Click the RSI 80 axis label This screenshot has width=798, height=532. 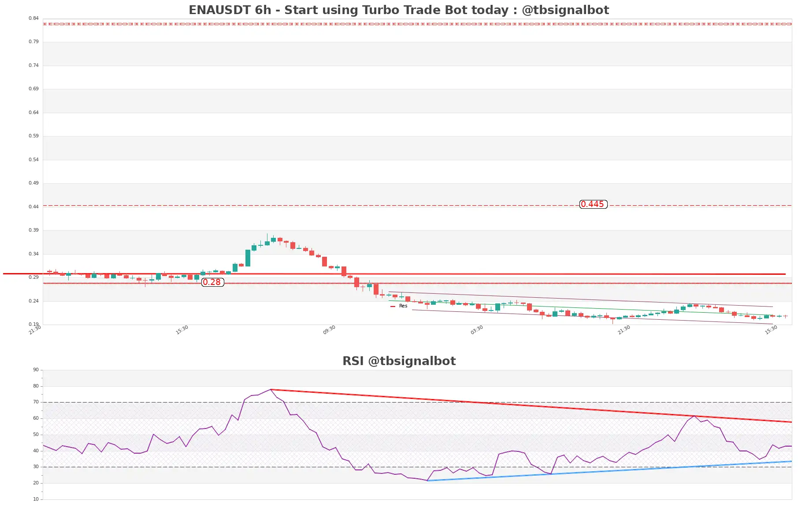36,386
